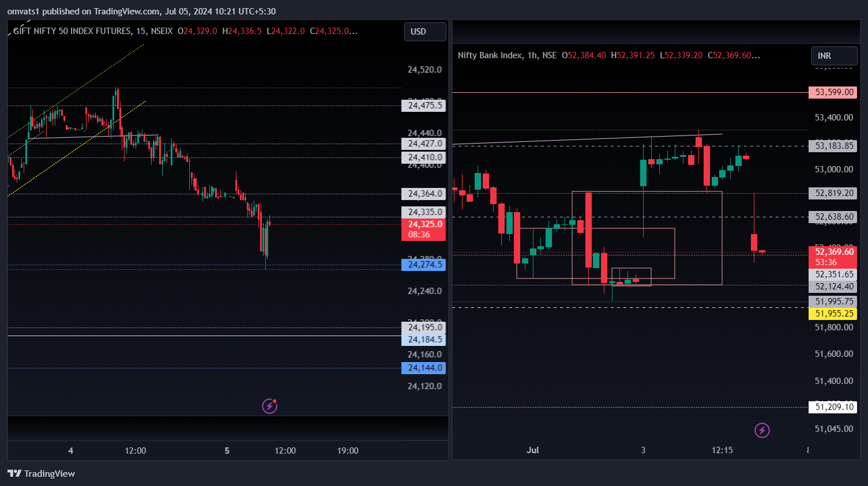
Task: Click the low value L52,339.20
Action: [x=681, y=55]
